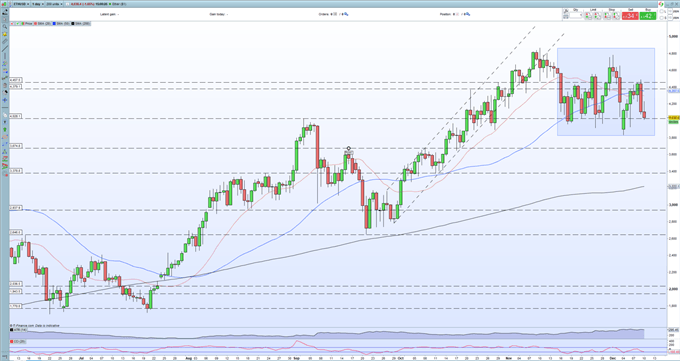Toggle the green checkmark beside Price legend
680x361 pixels.
tap(18, 23)
